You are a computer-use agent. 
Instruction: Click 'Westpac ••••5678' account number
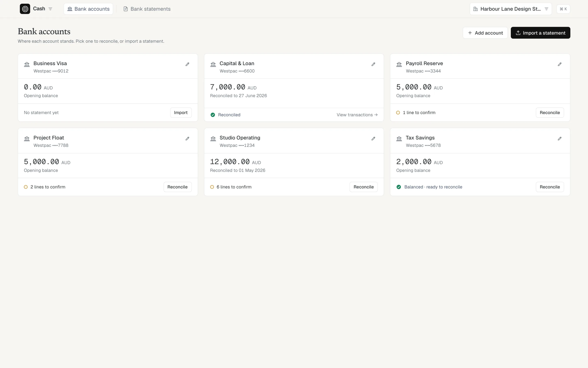pos(423,145)
